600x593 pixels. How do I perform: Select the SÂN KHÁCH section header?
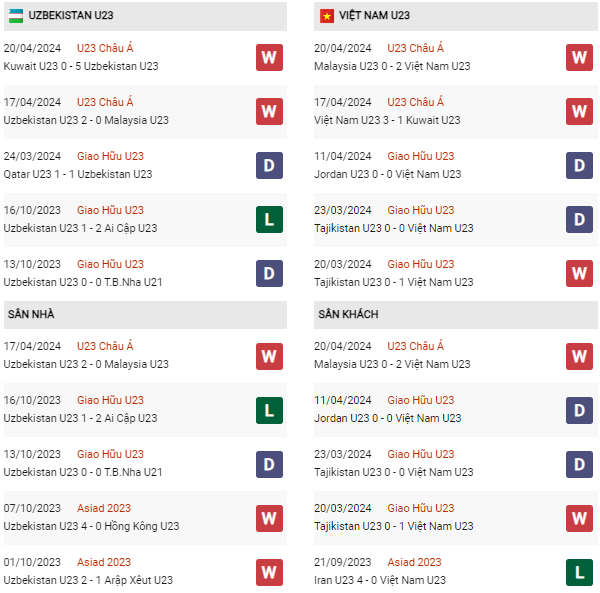point(348,314)
